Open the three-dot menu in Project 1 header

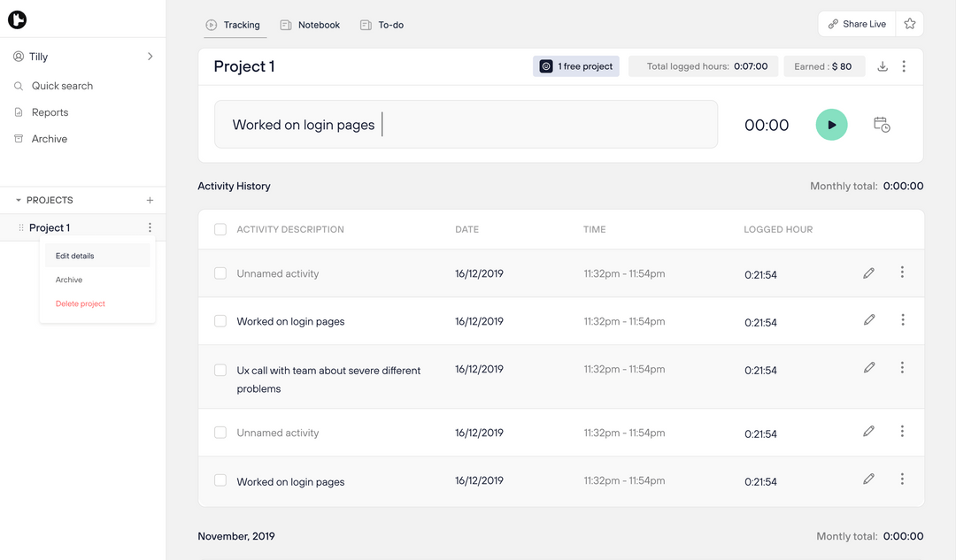(904, 66)
